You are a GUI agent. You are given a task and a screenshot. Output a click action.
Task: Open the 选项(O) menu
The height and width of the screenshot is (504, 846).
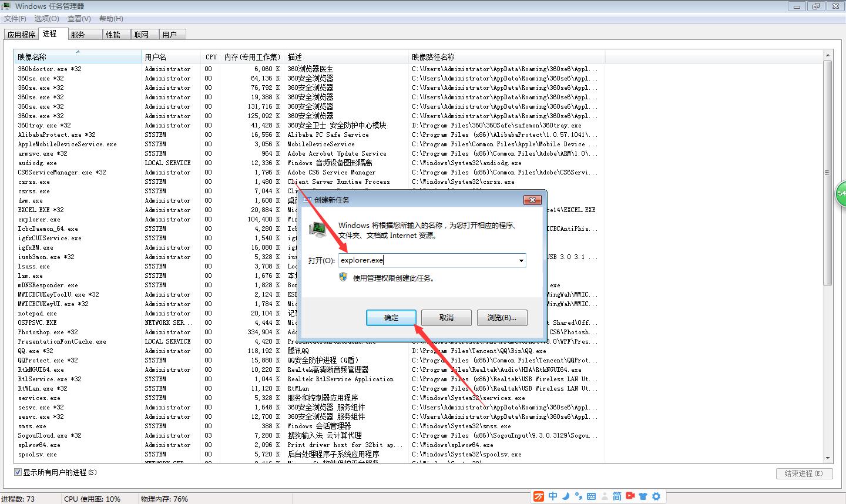[x=47, y=19]
